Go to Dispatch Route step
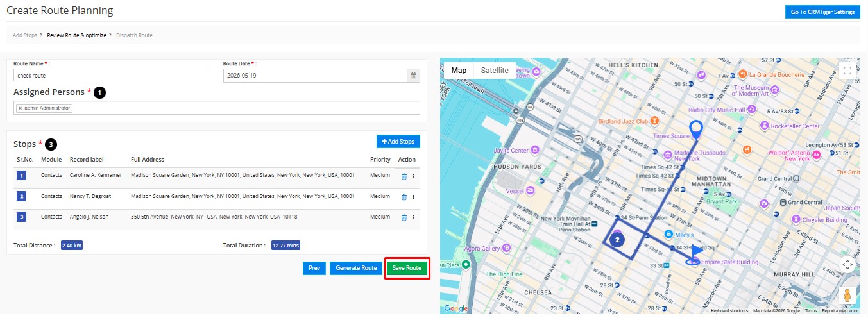Viewport: 868px width, 318px height. point(135,35)
